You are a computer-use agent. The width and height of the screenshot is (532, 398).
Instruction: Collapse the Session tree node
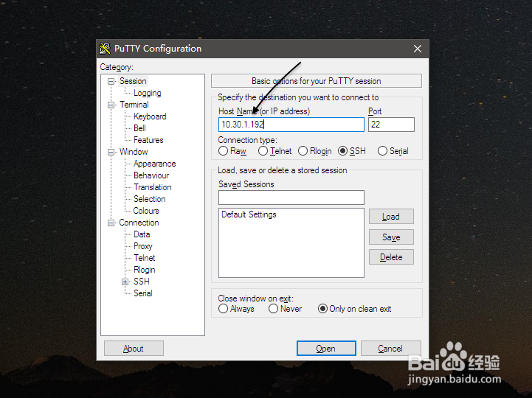pos(111,81)
